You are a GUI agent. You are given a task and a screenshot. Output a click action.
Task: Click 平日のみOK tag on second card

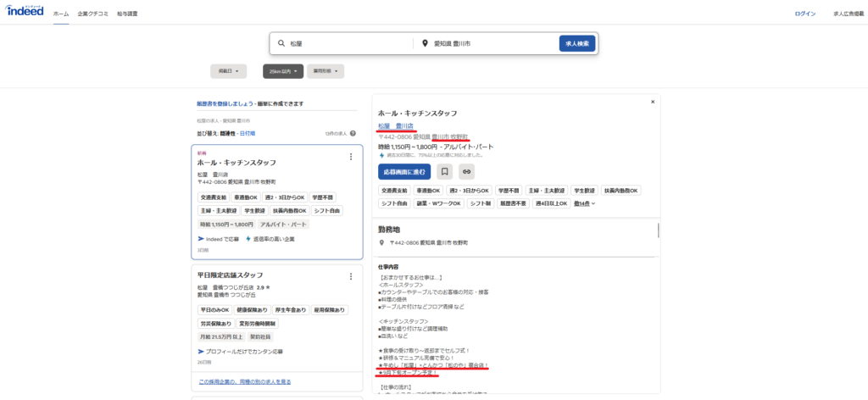214,310
